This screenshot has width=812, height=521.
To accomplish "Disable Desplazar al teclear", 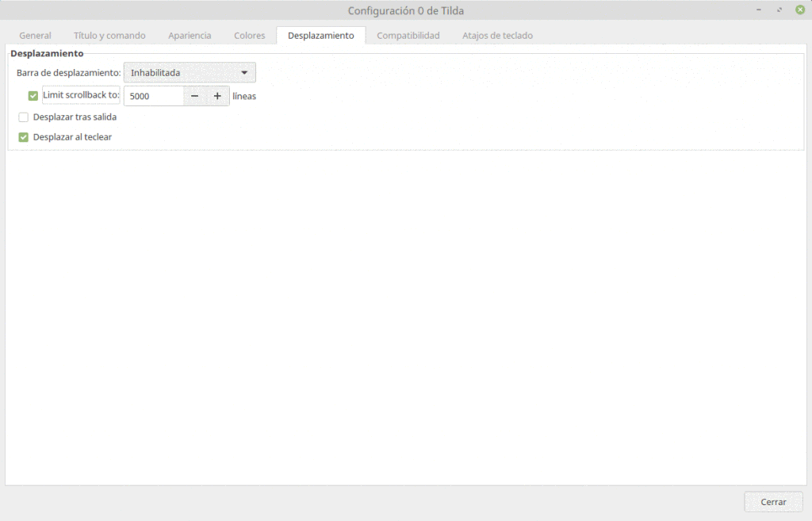I will (x=23, y=136).
